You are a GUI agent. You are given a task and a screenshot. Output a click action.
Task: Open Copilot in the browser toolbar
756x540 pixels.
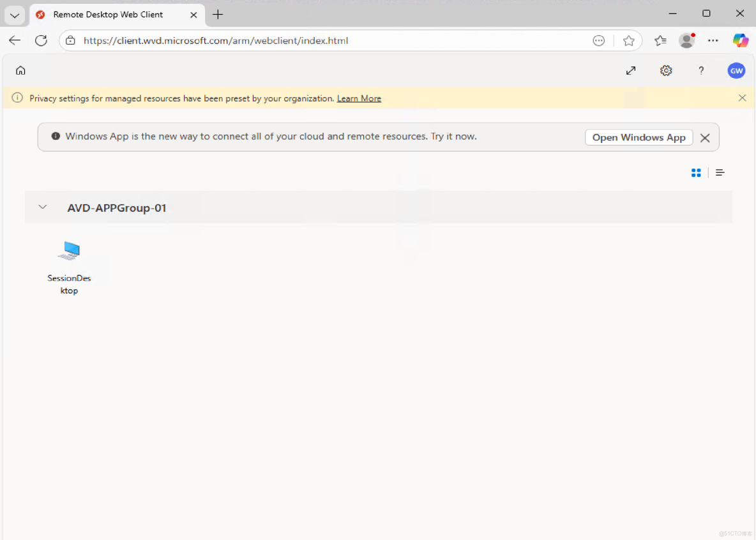click(x=741, y=40)
